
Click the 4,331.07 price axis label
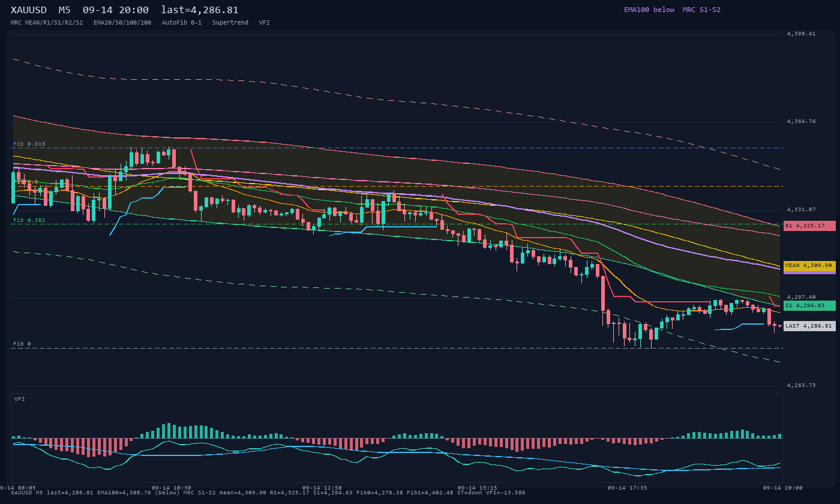click(x=801, y=209)
